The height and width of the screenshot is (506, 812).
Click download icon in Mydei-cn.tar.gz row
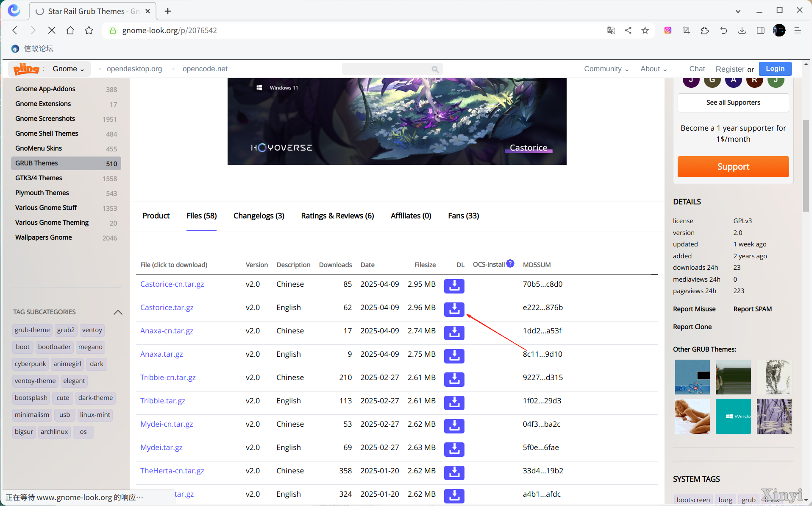tap(454, 426)
